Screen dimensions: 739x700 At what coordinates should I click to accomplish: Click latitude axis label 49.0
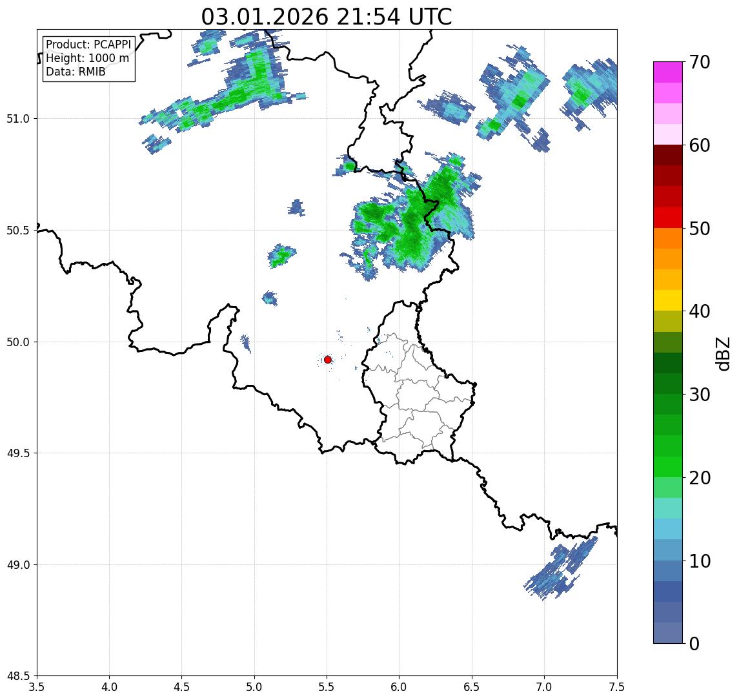coord(18,564)
